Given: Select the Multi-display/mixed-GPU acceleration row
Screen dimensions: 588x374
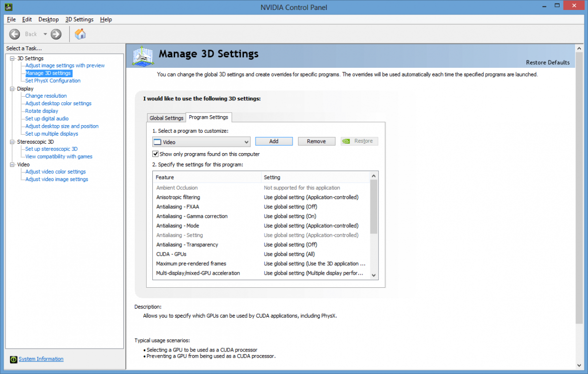Looking at the screenshot, I should point(262,273).
